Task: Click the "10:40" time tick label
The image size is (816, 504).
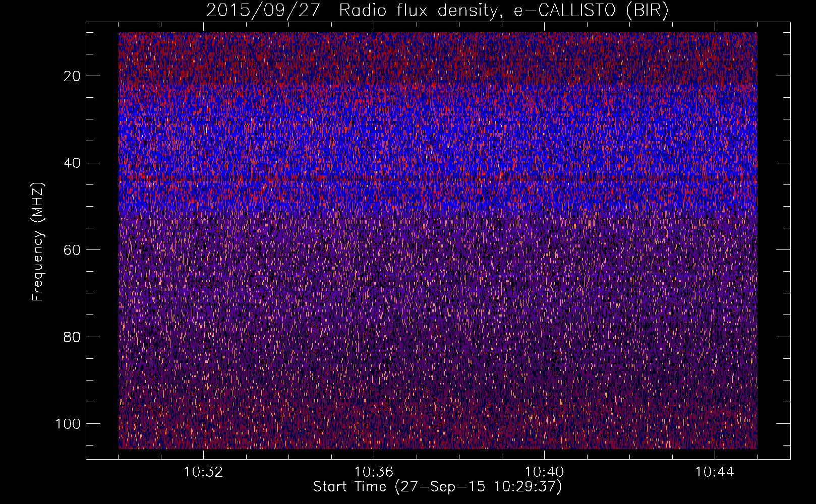Action: pos(544,472)
